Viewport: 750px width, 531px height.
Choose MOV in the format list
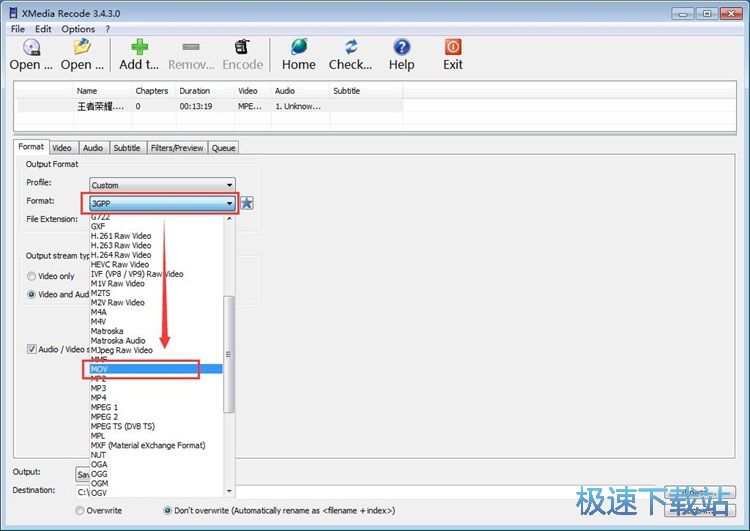coord(156,369)
